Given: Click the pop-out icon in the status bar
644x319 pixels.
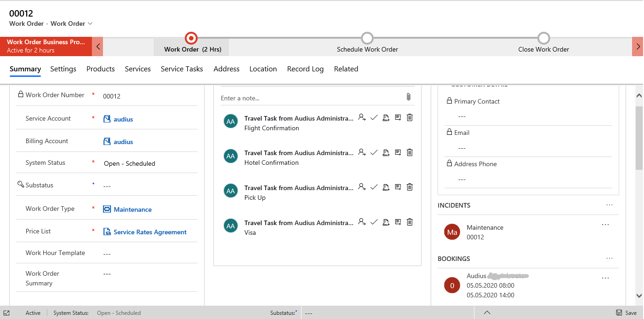Looking at the screenshot, I should (x=6, y=313).
